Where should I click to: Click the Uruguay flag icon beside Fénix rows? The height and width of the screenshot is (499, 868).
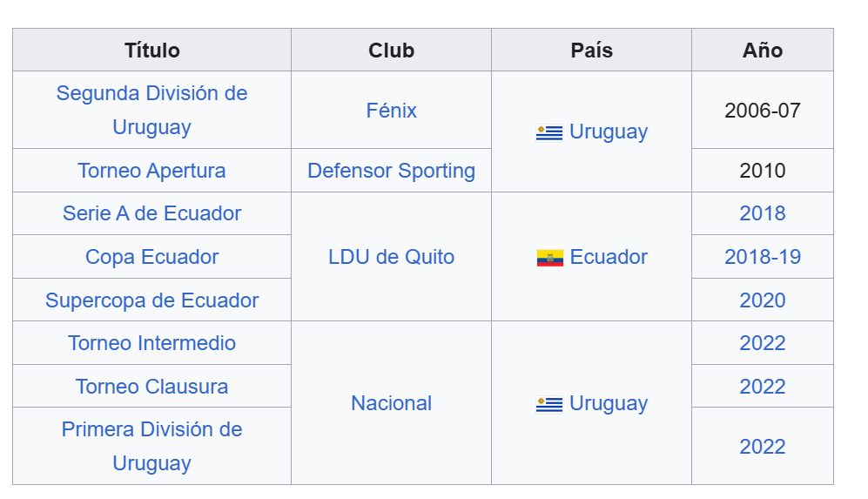point(549,132)
